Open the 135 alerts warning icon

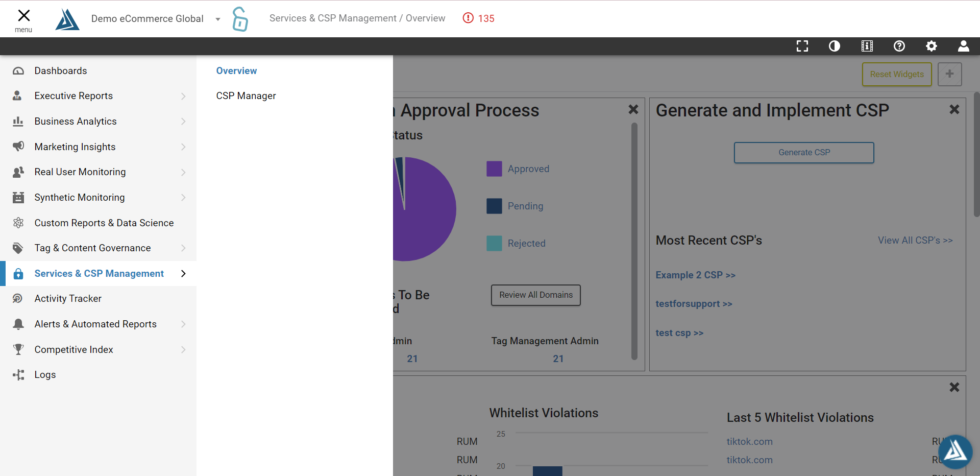468,18
